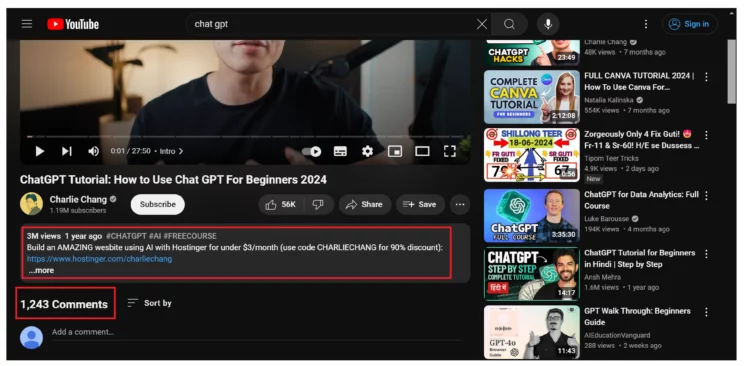The height and width of the screenshot is (366, 744).
Task: Open FULL CANVA TUTORIAL 2024 title
Action: point(640,82)
